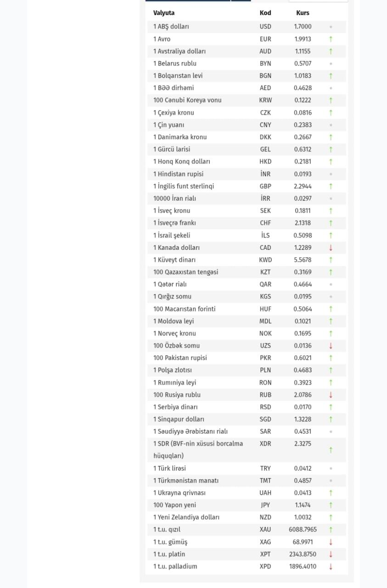Click the green up arrow for EUR
The image size is (387, 588).
coord(331,39)
